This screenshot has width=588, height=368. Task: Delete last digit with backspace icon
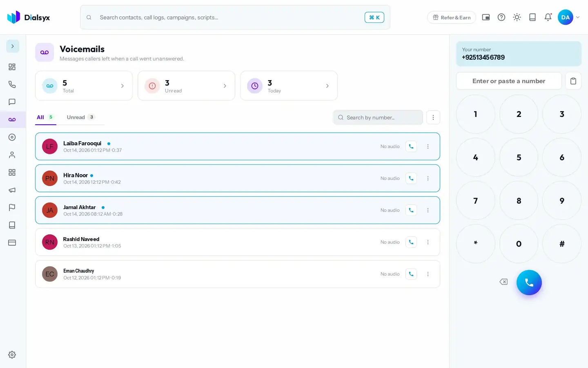[x=503, y=282]
